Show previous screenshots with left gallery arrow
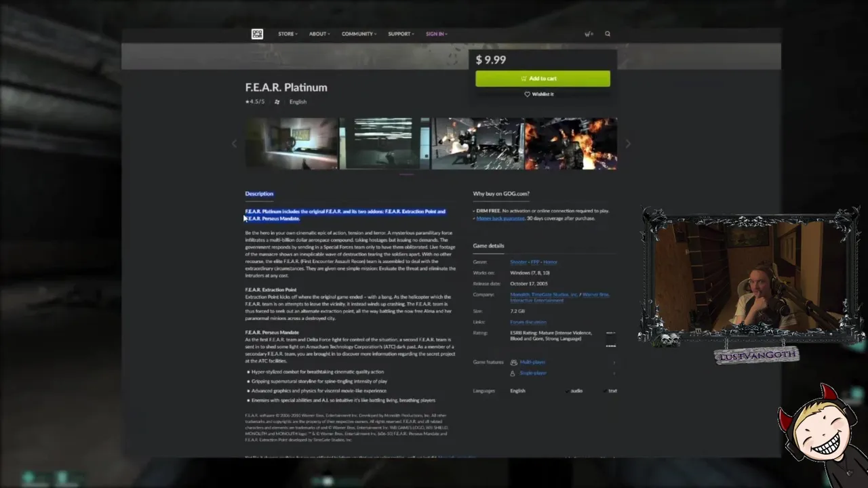 (235, 144)
